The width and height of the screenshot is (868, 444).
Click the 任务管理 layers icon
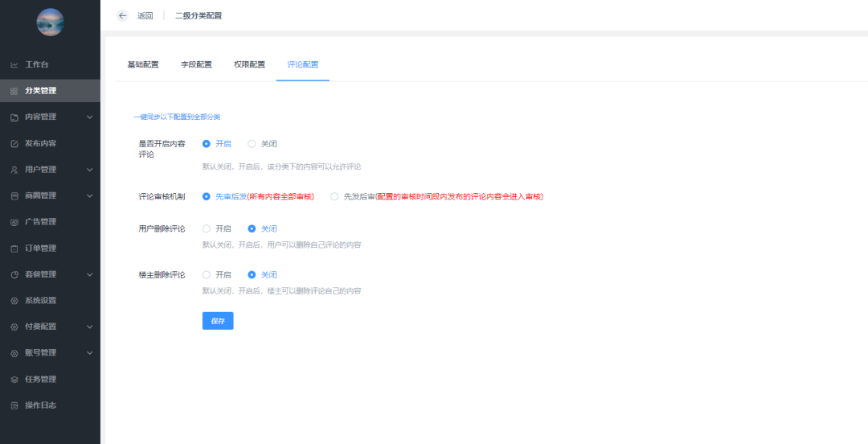click(x=14, y=379)
